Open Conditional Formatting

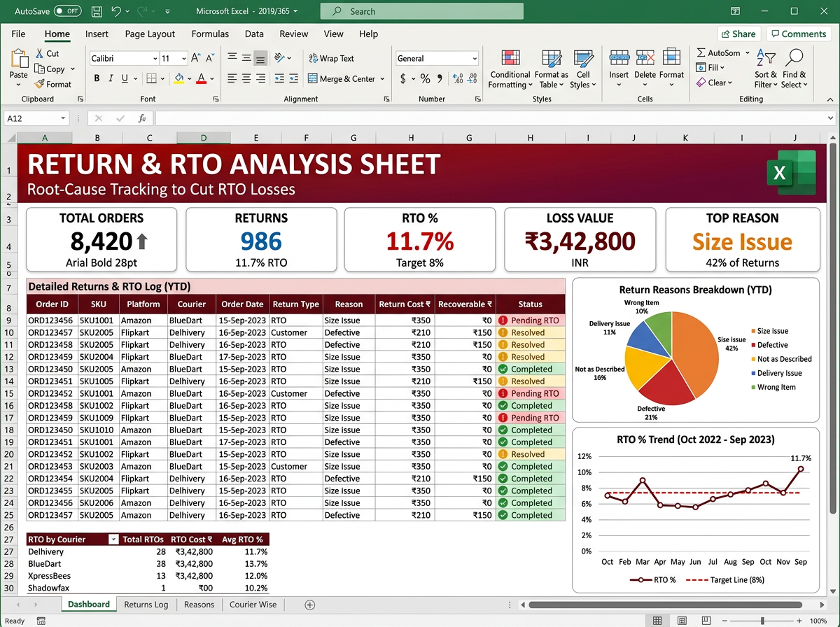coord(510,69)
